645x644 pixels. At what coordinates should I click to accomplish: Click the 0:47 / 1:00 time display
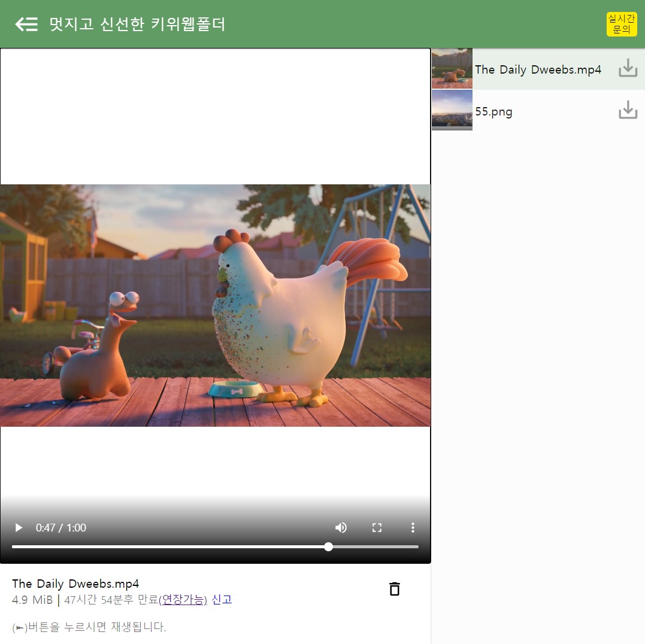pos(61,528)
